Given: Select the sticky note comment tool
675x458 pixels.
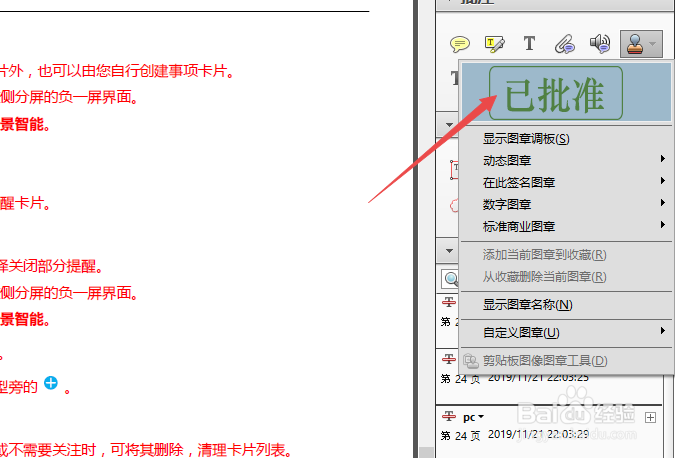Looking at the screenshot, I should 459,44.
